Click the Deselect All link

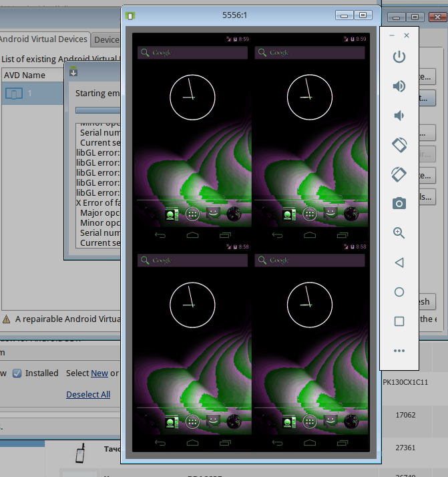[87, 395]
